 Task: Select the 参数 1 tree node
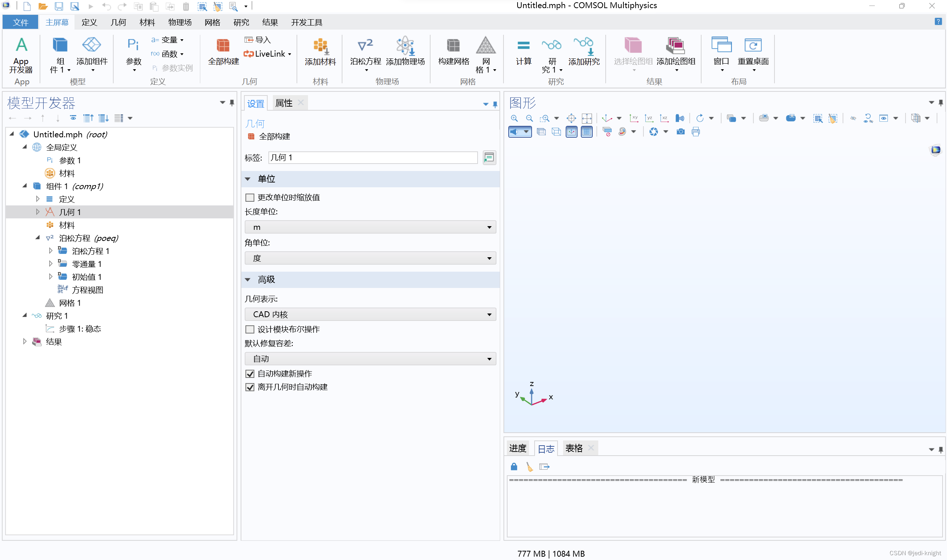pyautogui.click(x=70, y=160)
